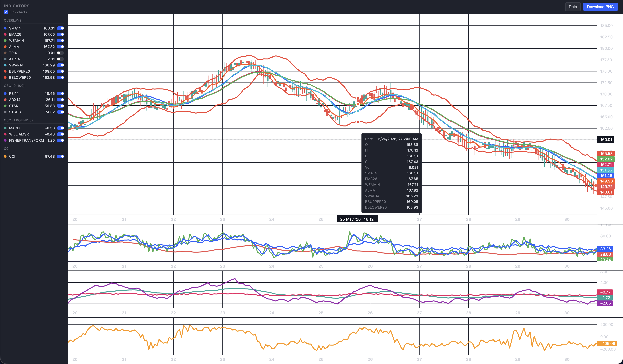Click the SMA14 blue color dot
The image size is (623, 364).
[x=5, y=28]
